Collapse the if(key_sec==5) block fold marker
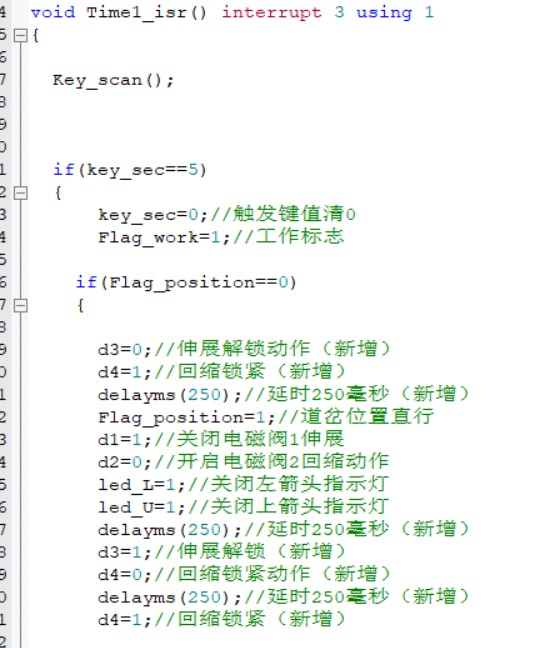Image resolution: width=551 pixels, height=648 pixels. coord(20,193)
